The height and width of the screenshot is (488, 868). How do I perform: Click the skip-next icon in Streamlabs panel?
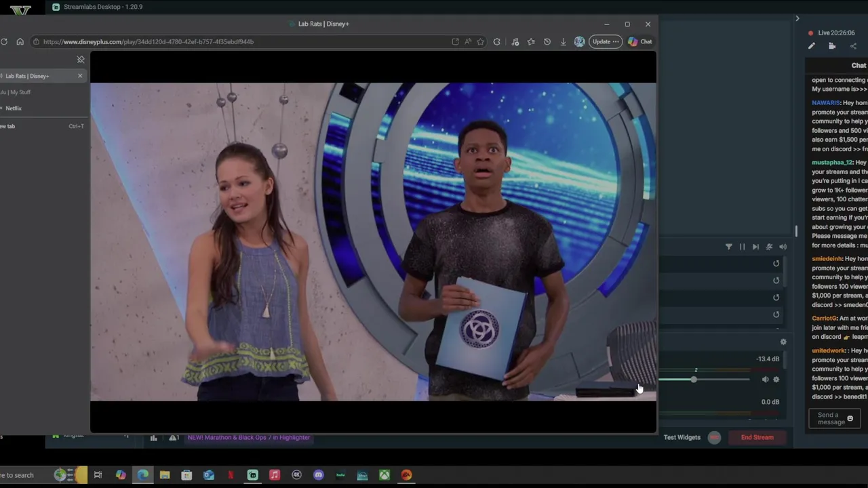click(755, 247)
